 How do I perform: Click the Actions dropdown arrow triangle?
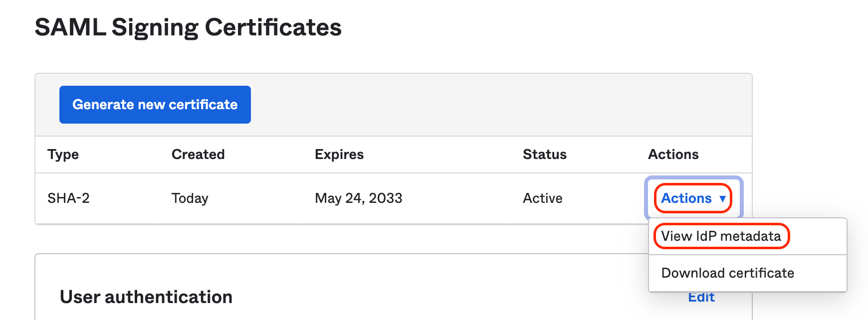722,199
